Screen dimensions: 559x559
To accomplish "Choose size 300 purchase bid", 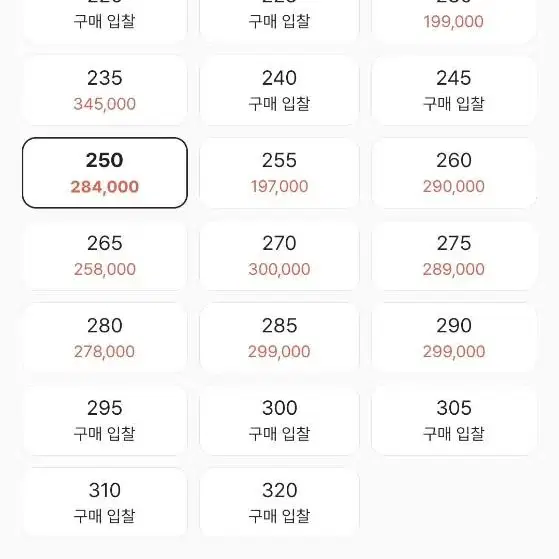I will 279,420.
